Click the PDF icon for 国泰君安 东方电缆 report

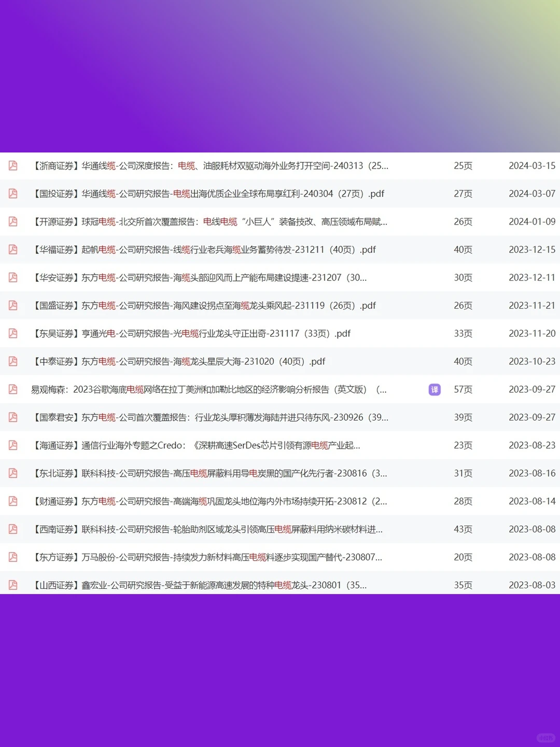(13, 418)
